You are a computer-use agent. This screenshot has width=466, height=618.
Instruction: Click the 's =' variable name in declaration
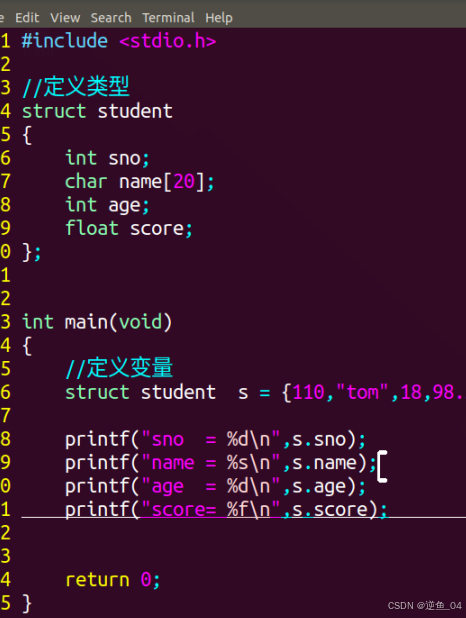click(x=254, y=393)
